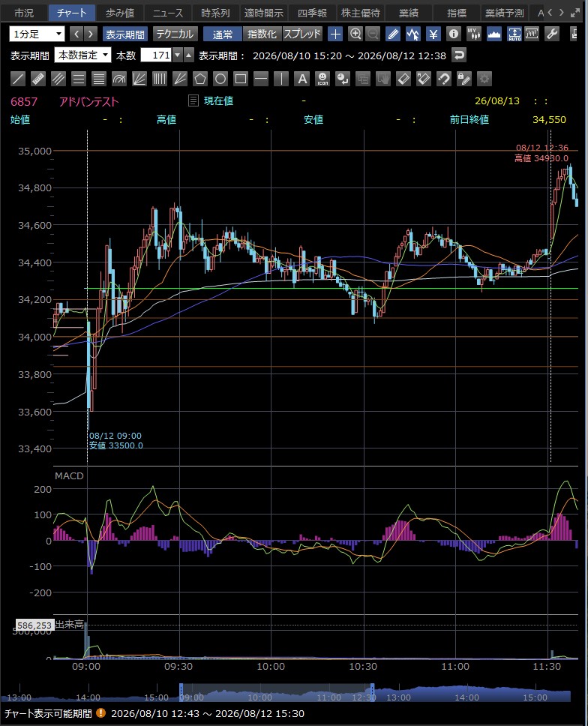Add crosshair with the plus icon

click(335, 34)
